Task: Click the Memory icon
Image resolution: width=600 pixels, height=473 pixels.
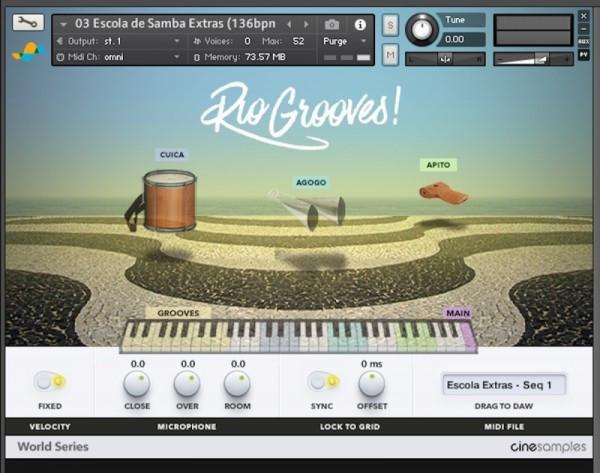Action: point(197,57)
